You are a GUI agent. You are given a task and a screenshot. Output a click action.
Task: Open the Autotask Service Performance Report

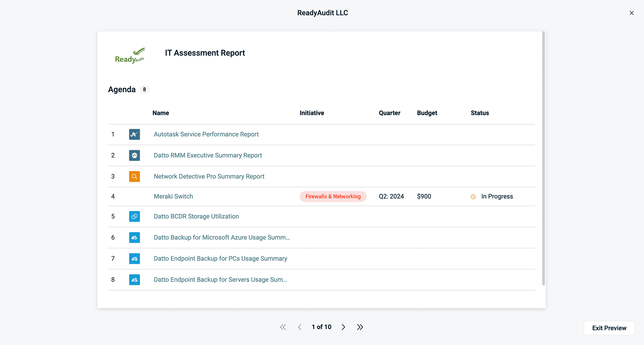coord(206,134)
